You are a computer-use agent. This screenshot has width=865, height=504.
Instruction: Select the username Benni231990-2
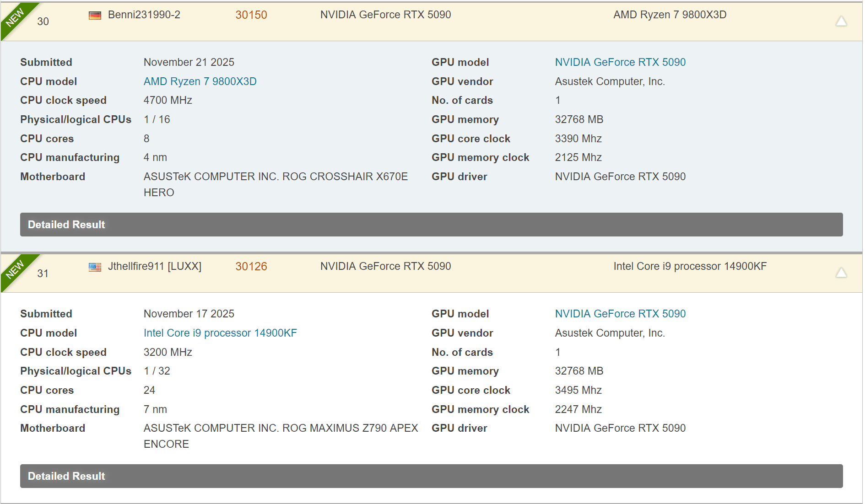pyautogui.click(x=144, y=15)
